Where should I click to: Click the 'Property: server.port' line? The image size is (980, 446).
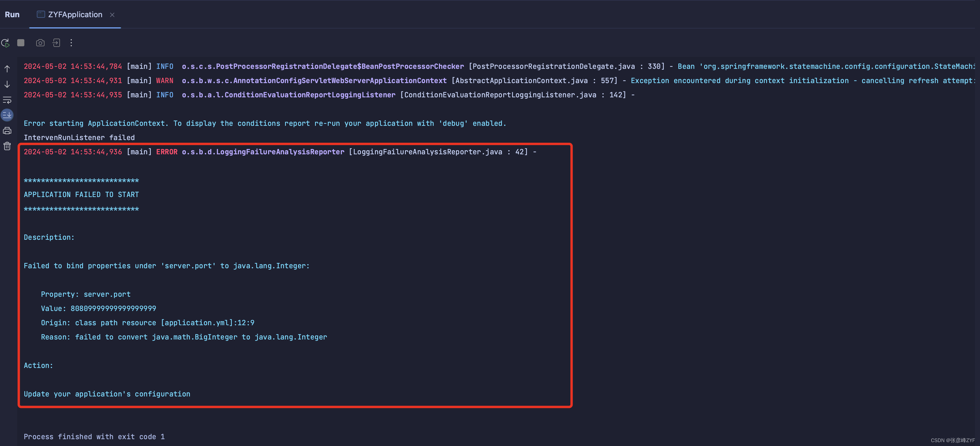pos(86,294)
